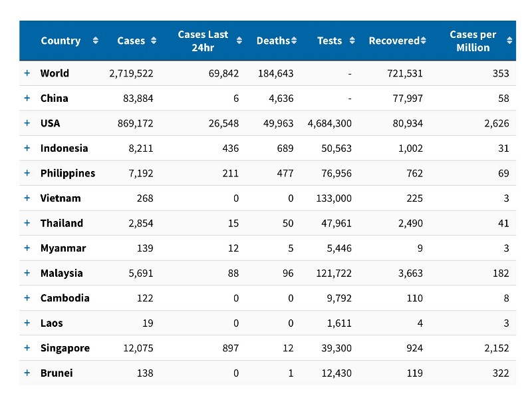Click the Vietnam country name
Screen dimensions: 532x400
(61, 198)
